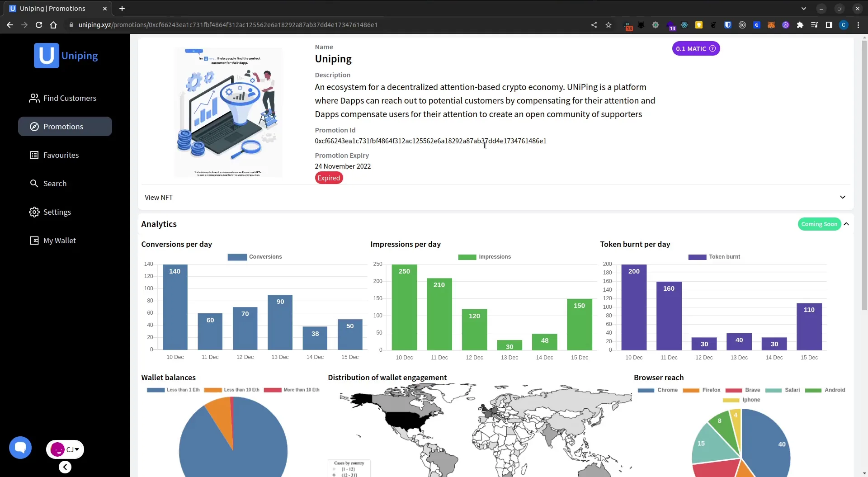Screen dimensions: 868x477
Task: Toggle Safari legend in Browser reach
Action: click(783, 390)
